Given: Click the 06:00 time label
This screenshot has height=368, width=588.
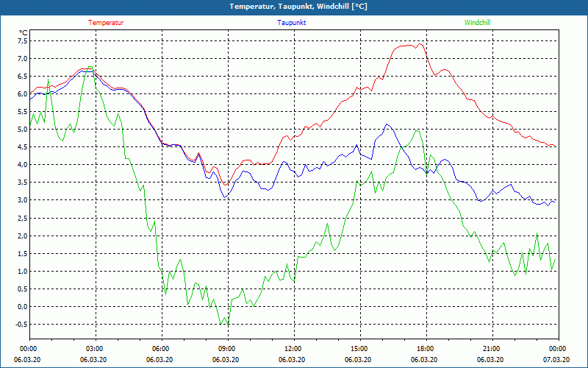Looking at the screenshot, I should [160, 349].
